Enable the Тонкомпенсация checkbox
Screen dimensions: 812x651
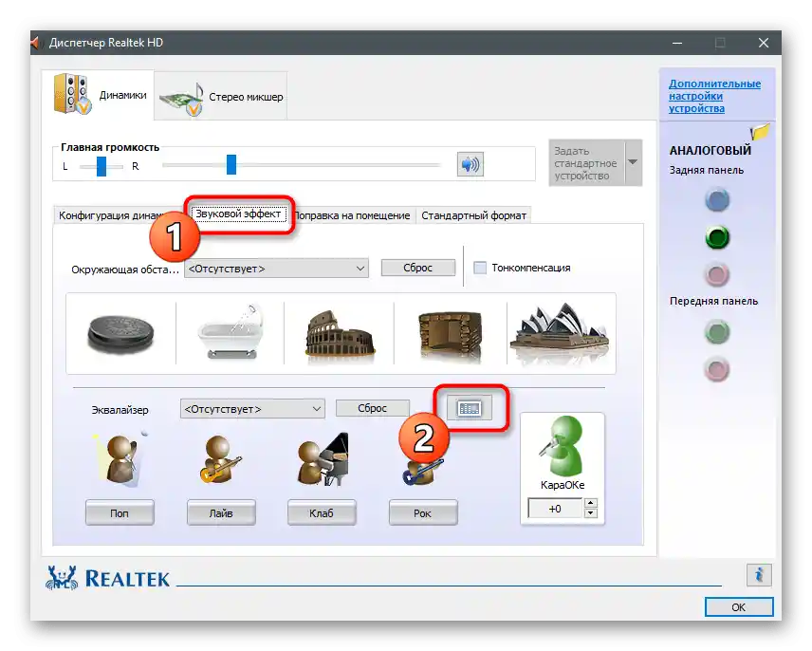pos(480,268)
